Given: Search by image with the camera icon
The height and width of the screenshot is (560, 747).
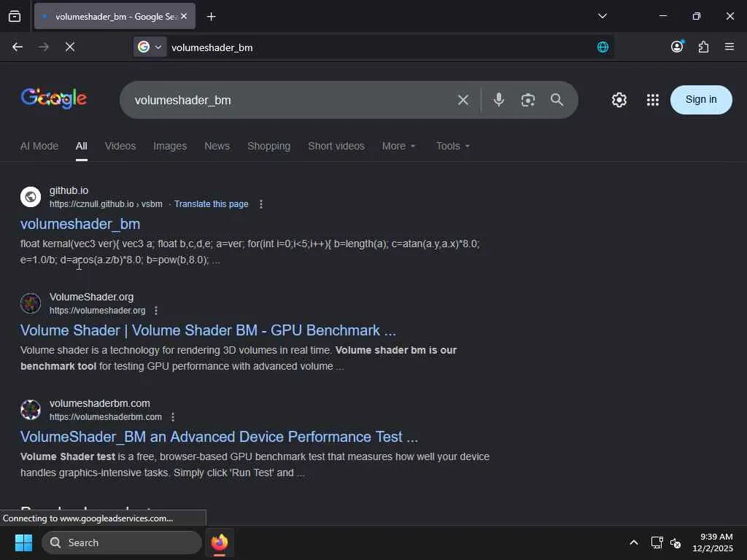Looking at the screenshot, I should (x=528, y=100).
